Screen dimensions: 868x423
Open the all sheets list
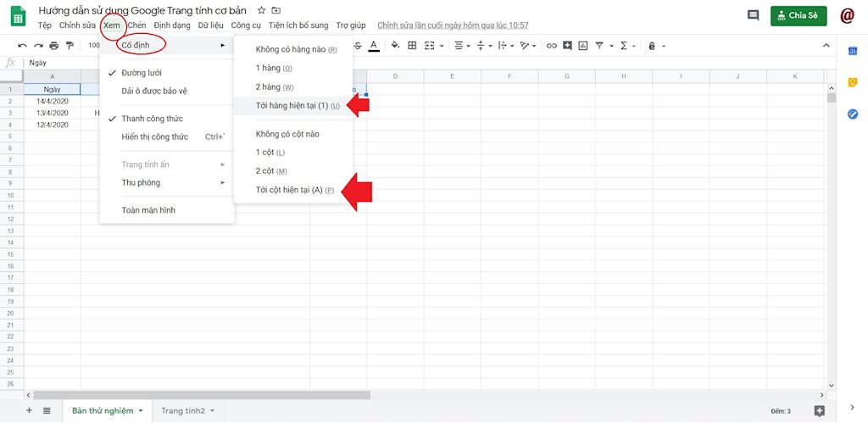point(47,410)
